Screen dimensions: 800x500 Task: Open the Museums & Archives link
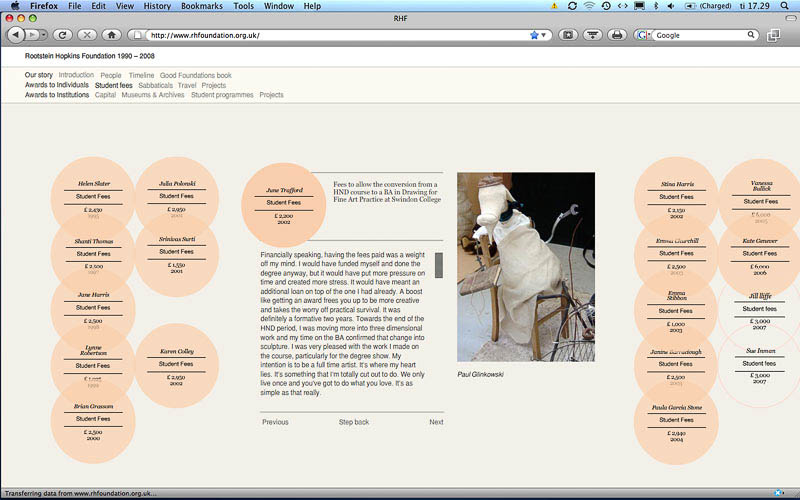point(153,95)
